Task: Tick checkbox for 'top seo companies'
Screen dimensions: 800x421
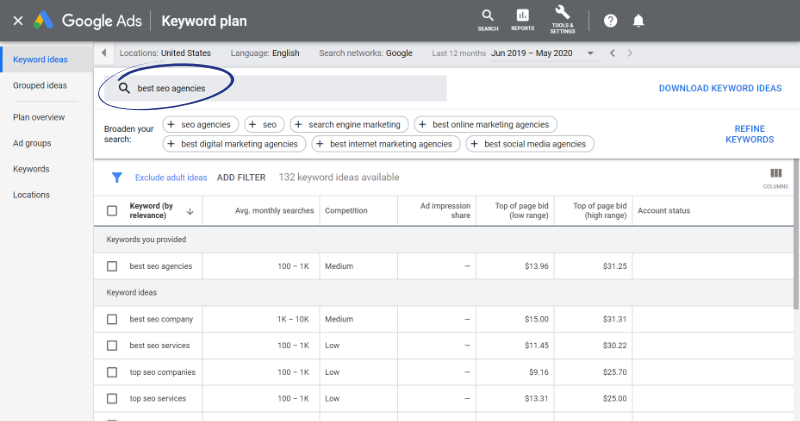Action: click(x=112, y=371)
